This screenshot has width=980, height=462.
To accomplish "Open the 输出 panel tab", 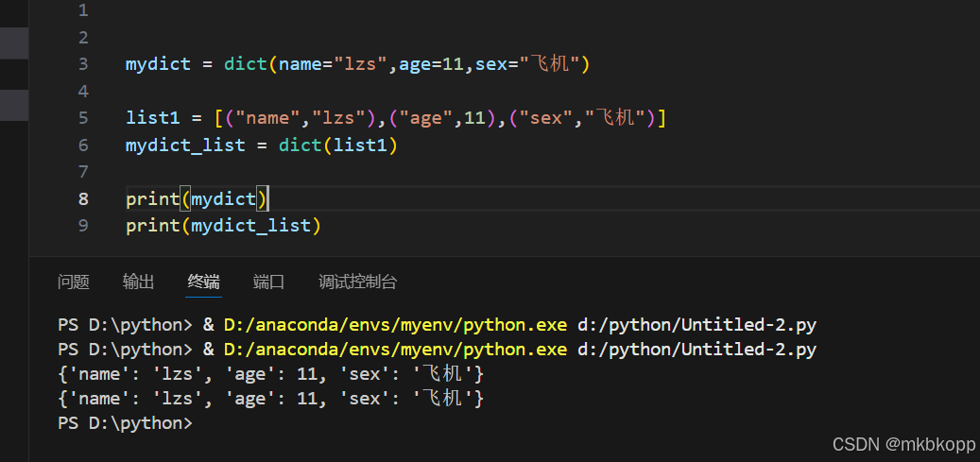I will tap(138, 282).
